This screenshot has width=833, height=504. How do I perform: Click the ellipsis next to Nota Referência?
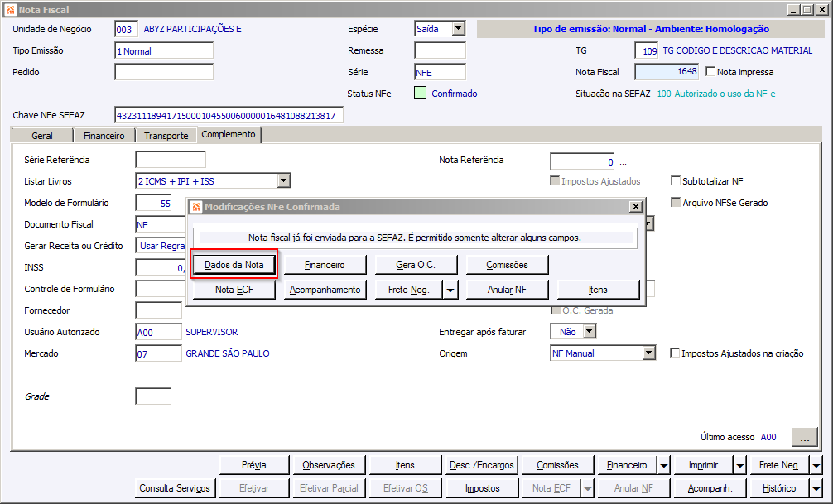[624, 162]
